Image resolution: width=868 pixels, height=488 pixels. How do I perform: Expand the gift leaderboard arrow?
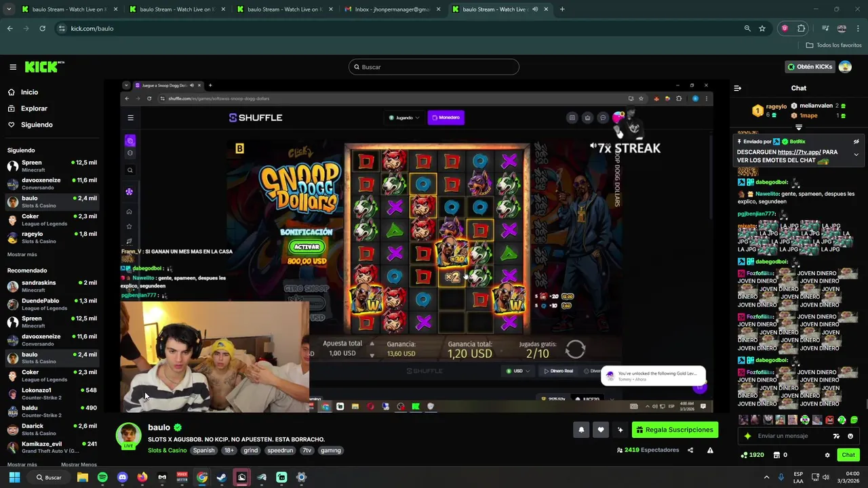coord(798,127)
